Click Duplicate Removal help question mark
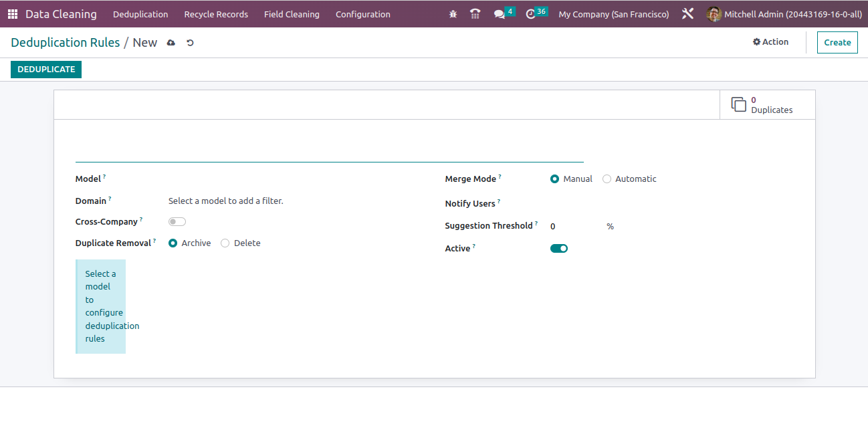This screenshot has width=868, height=446. click(x=154, y=241)
